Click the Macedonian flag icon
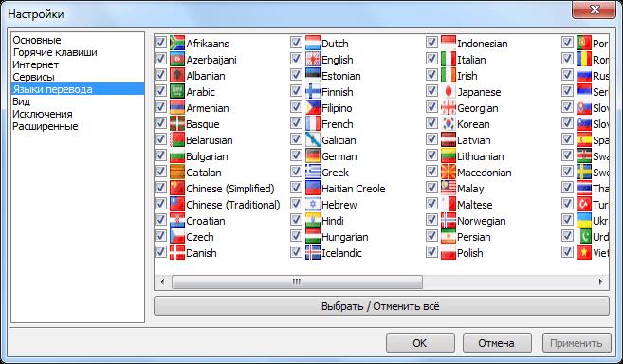Viewport: 623px width, 364px height. point(449,173)
